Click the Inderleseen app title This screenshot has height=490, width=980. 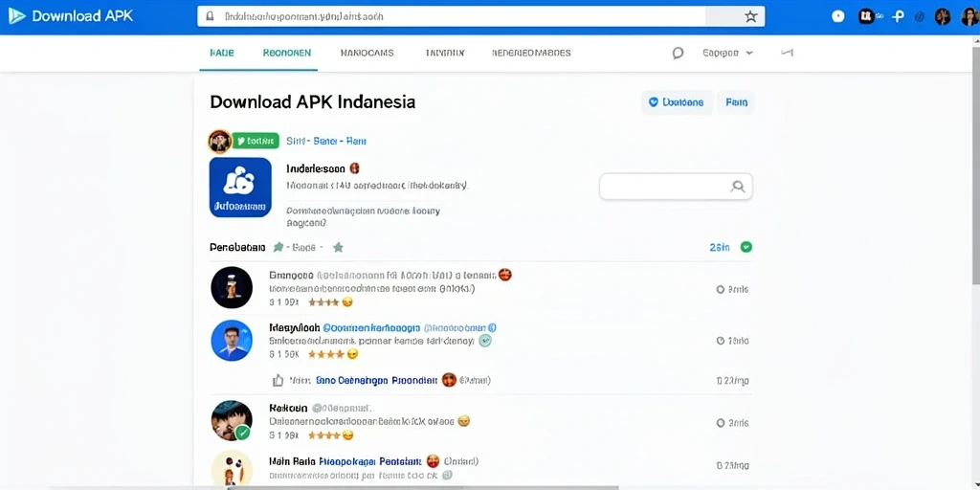[316, 168]
